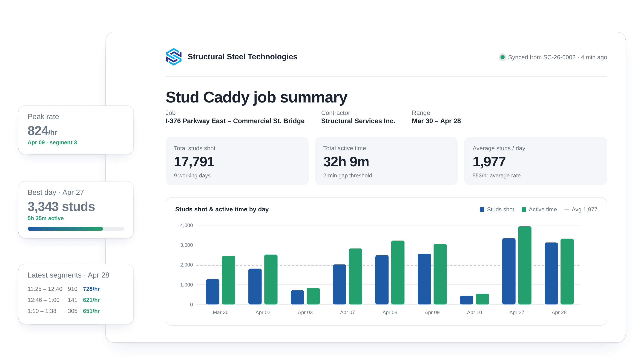Image resolution: width=644 pixels, height=363 pixels.
Task: Click the Stud Caddy job summary heading
Action: click(x=256, y=97)
